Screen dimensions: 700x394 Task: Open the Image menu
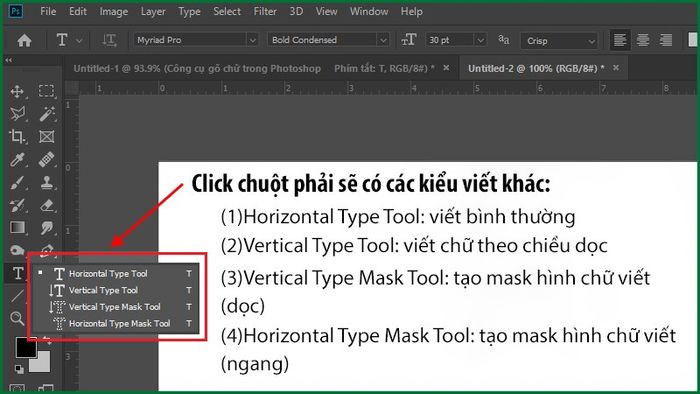113,11
